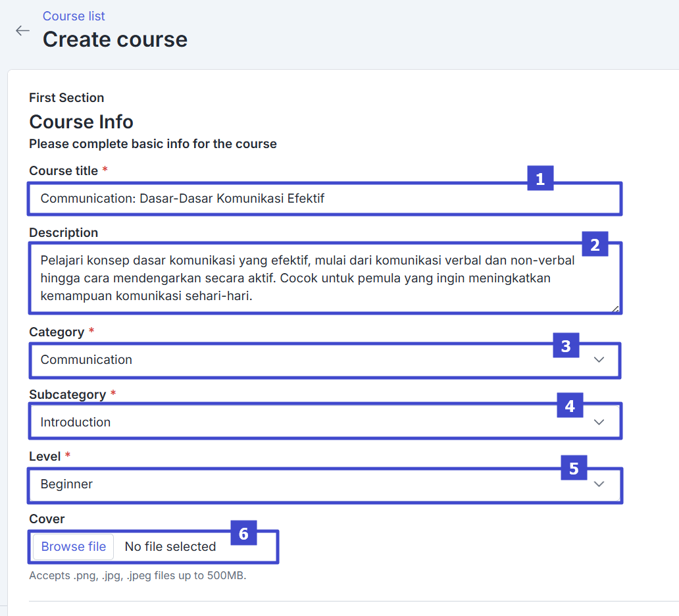Click the number 1 badge on Course title
The width and height of the screenshot is (679, 616).
[540, 178]
